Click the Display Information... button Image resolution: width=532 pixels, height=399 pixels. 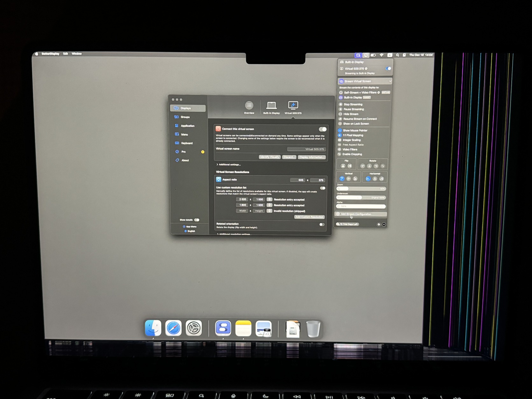(x=312, y=157)
